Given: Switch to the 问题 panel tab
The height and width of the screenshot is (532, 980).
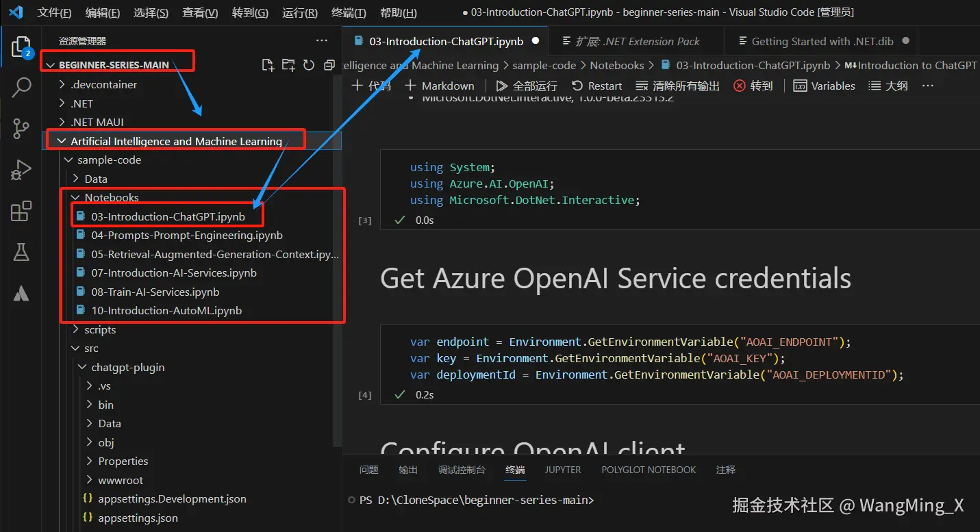Looking at the screenshot, I should (368, 470).
